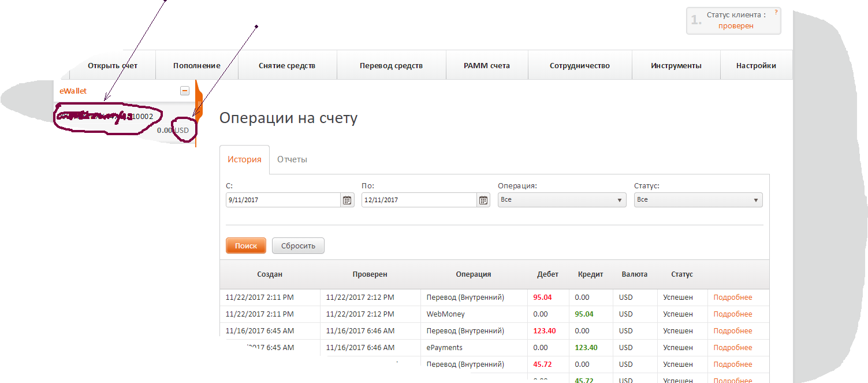Click created time 11/22/2017 2:11 PM in WebMoney row

[x=260, y=314]
